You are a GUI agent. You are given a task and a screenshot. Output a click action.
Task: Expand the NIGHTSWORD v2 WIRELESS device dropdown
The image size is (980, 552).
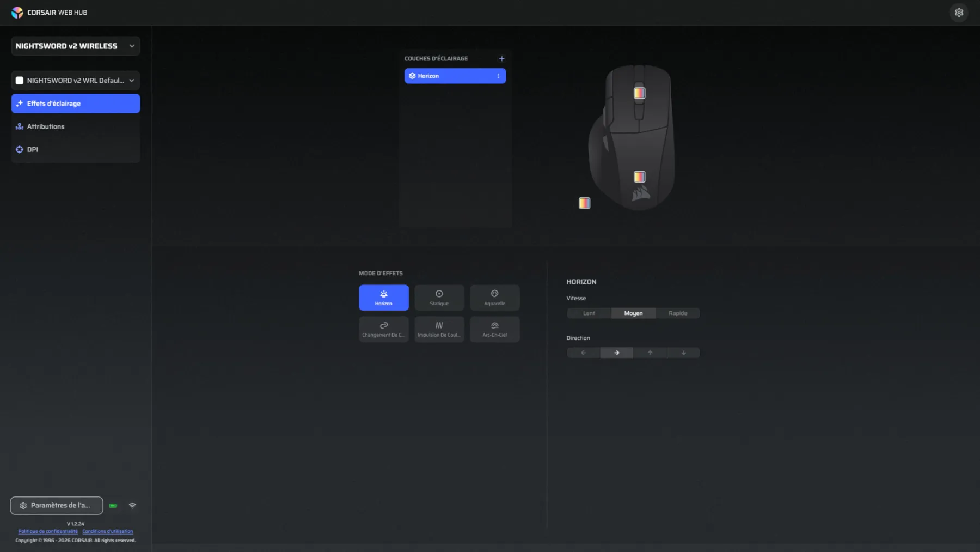76,46
